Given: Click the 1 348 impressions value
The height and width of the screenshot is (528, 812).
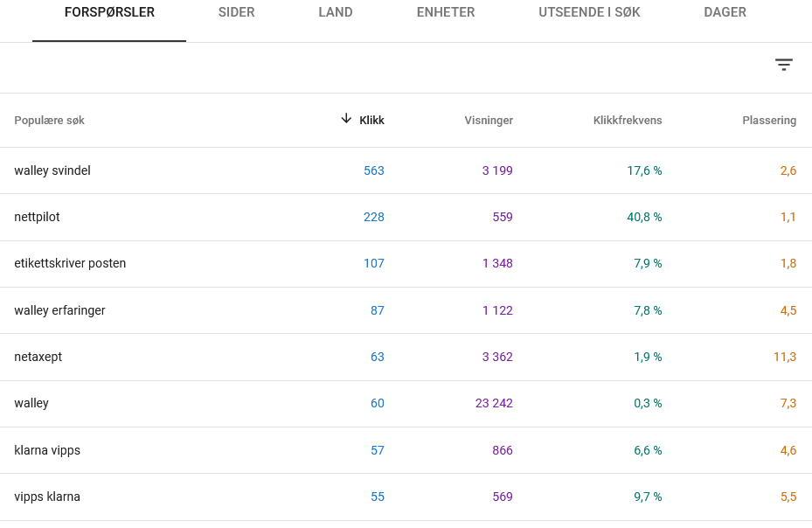Looking at the screenshot, I should pyautogui.click(x=497, y=263).
